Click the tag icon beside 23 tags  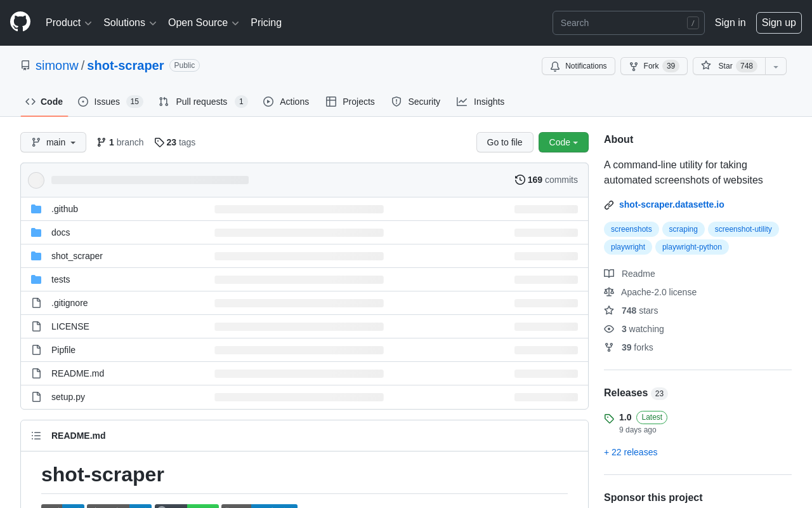(159, 142)
